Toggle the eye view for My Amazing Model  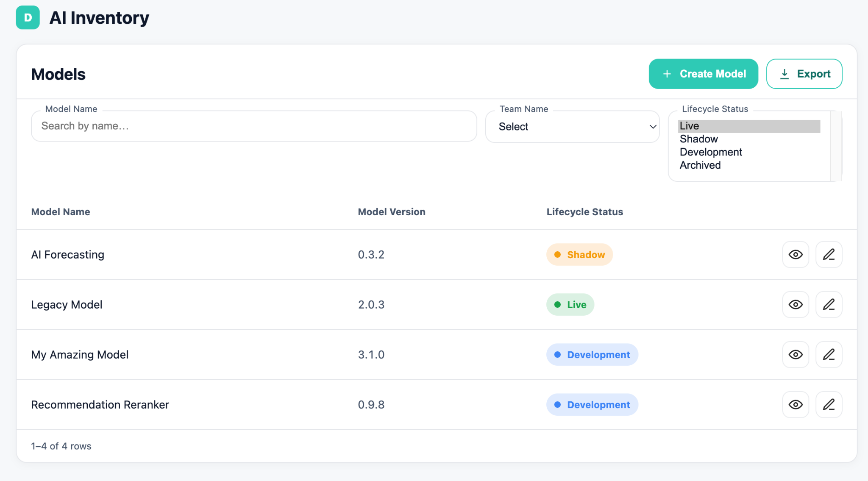tap(796, 354)
